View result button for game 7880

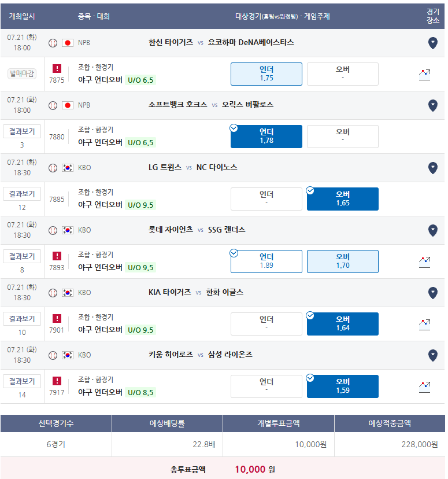(x=22, y=131)
